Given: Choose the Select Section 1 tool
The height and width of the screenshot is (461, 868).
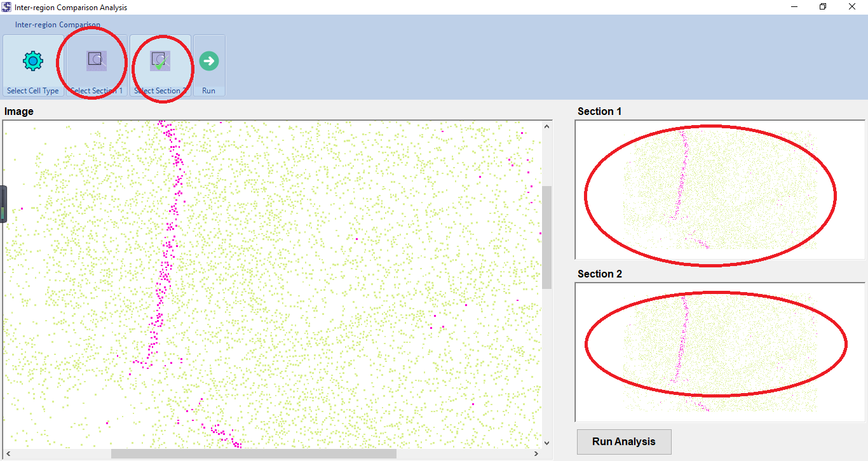Looking at the screenshot, I should [97, 62].
